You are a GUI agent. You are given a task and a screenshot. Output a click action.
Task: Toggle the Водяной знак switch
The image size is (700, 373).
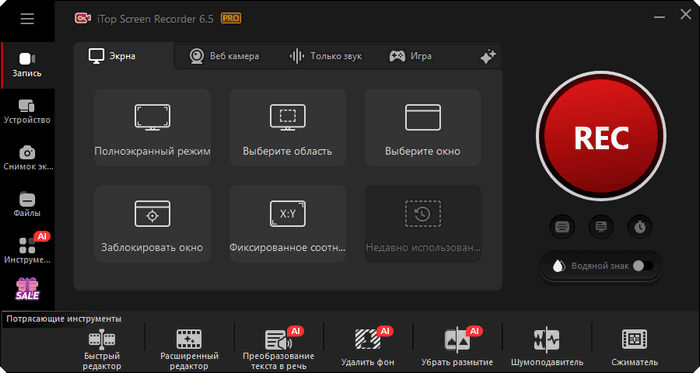coord(643,266)
